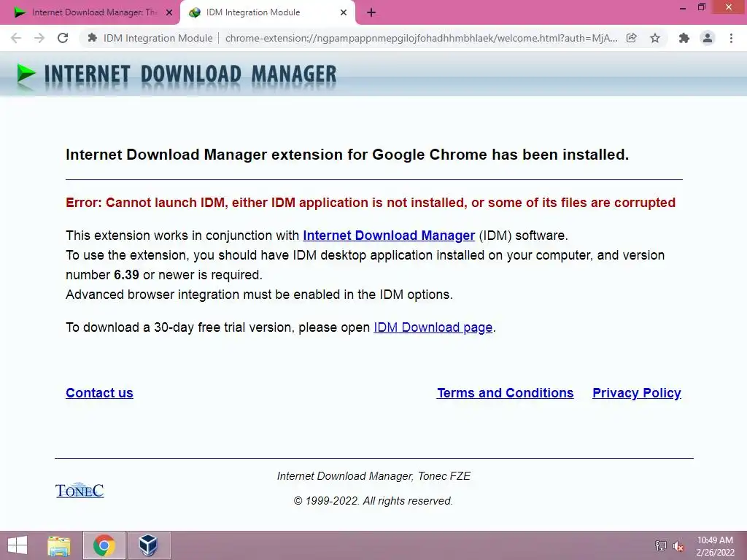Open Chrome three-dot menu
The height and width of the screenshot is (560, 747).
point(731,38)
